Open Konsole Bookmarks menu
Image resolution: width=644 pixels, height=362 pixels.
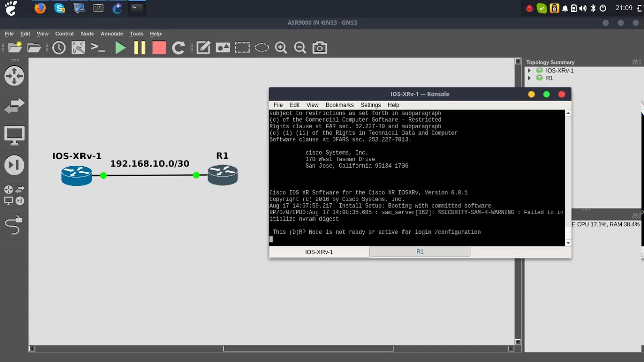340,105
